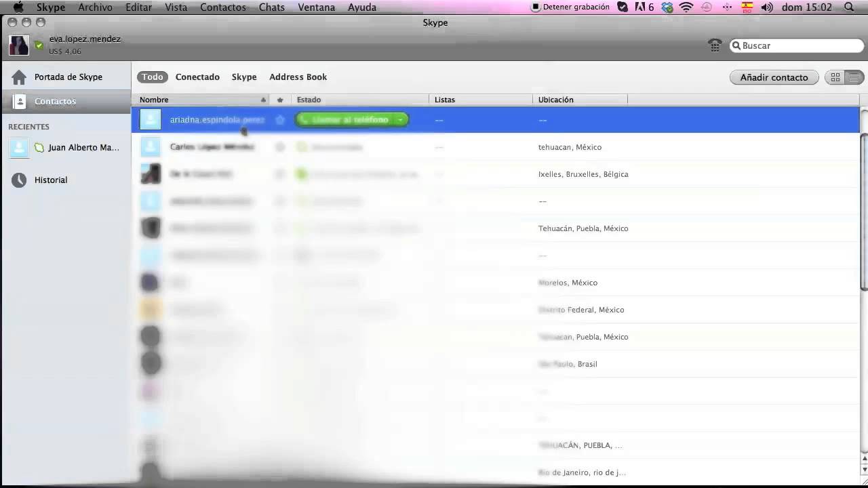Click the Añadir contacto button
Image resolution: width=868 pixels, height=488 pixels.
click(774, 77)
